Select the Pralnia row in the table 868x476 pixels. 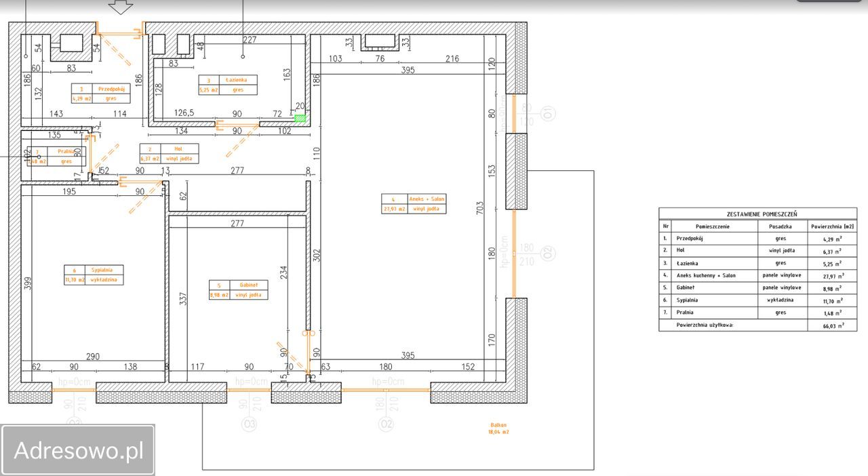[757, 313]
